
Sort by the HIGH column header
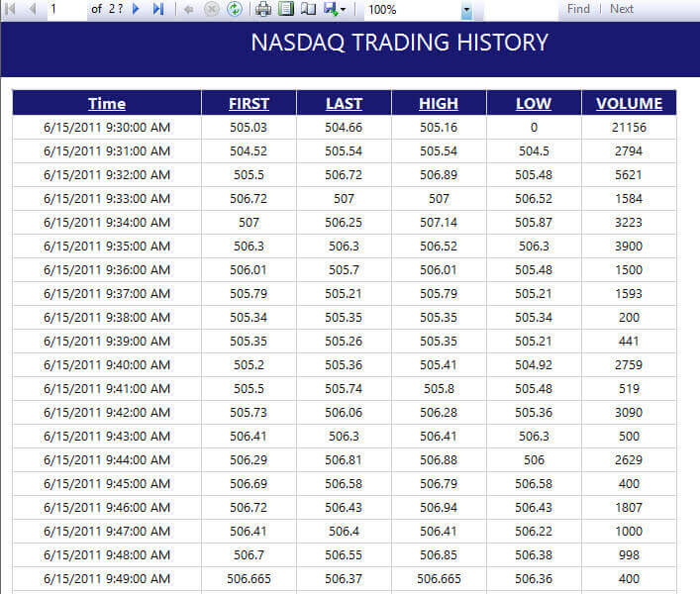pos(439,103)
